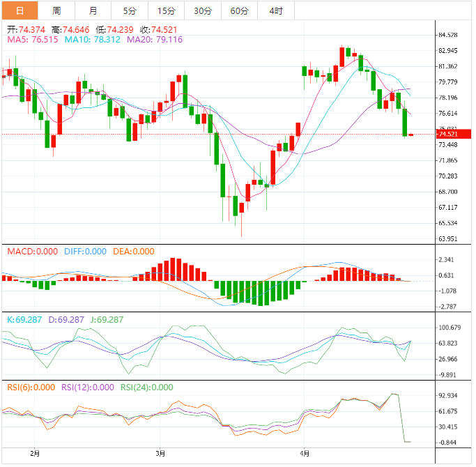Click the MA20: 79.116 indicator label
Image resolution: width=476 pixels, height=467 pixels.
tap(155, 40)
